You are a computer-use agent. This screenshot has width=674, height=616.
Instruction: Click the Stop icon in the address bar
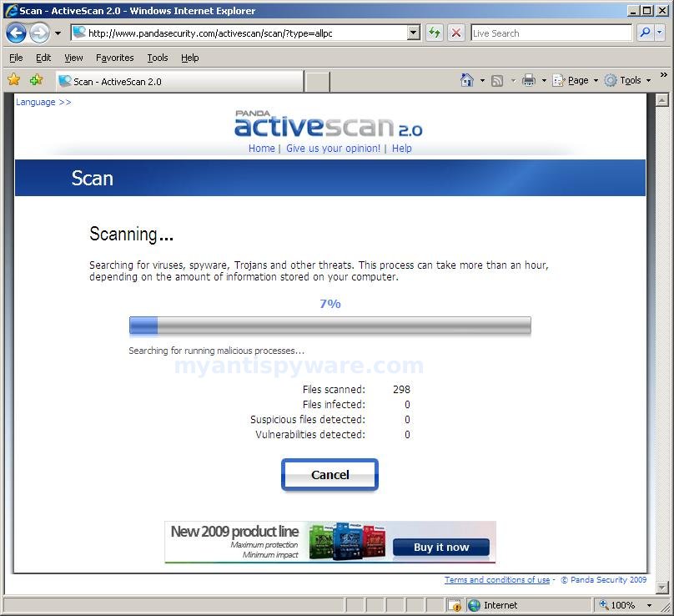456,33
